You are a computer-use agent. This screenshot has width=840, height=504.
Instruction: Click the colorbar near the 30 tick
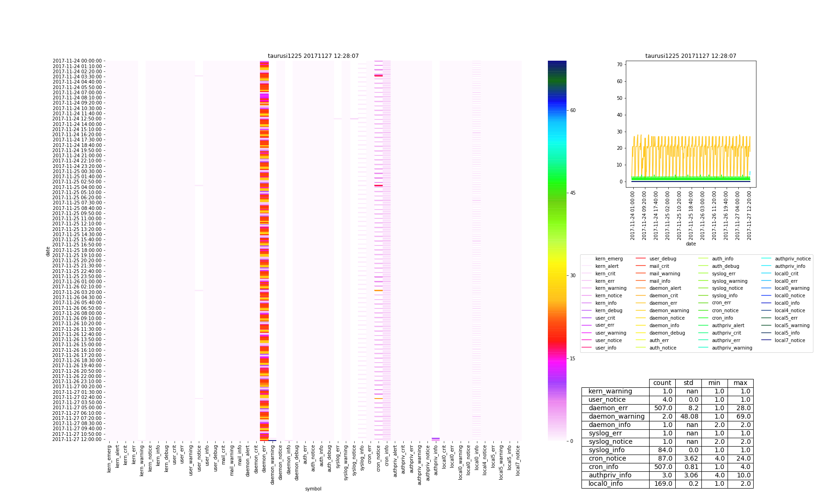[557, 276]
